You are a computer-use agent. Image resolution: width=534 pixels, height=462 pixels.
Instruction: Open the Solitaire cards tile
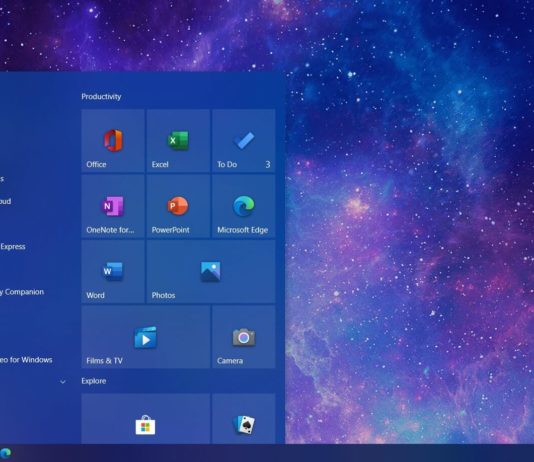point(244,419)
